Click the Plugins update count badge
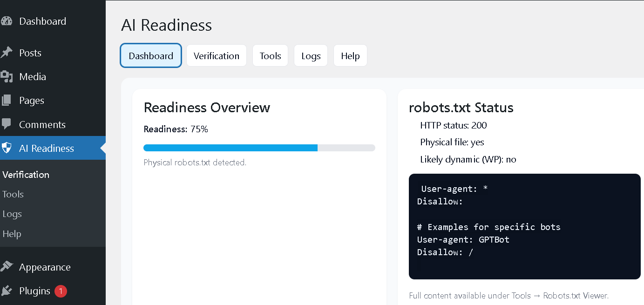Screen dimensions: 644x305 pyautogui.click(x=61, y=291)
